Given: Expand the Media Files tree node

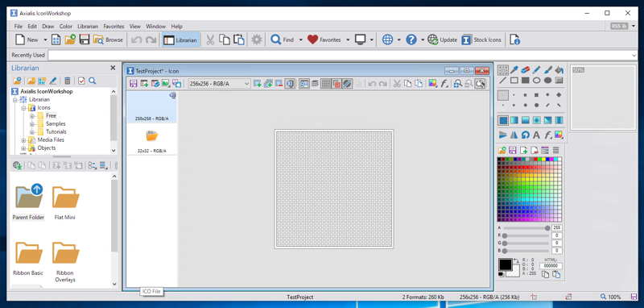Looking at the screenshot, I should pyautogui.click(x=23, y=139).
